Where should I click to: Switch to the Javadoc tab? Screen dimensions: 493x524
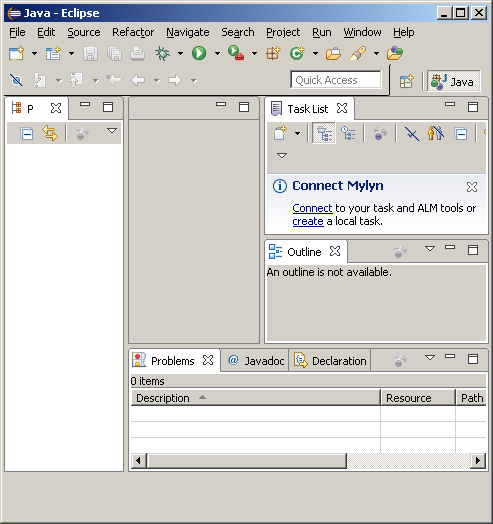256,361
